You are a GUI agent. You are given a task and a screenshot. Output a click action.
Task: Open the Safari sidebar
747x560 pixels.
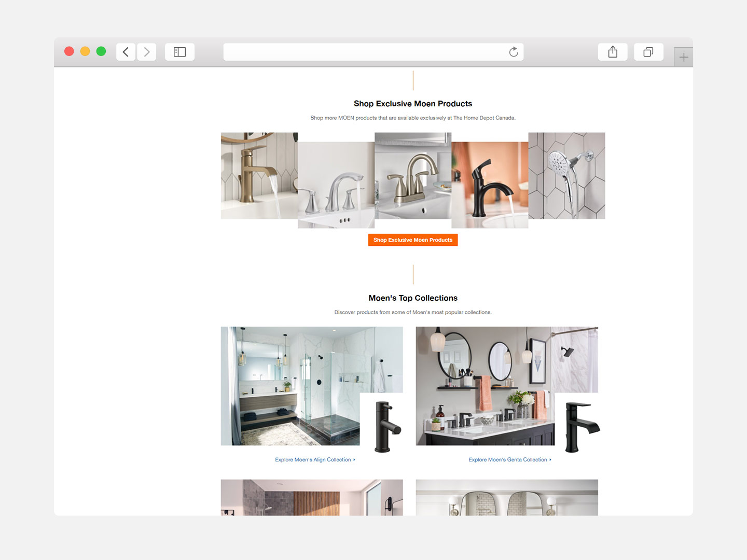[179, 52]
